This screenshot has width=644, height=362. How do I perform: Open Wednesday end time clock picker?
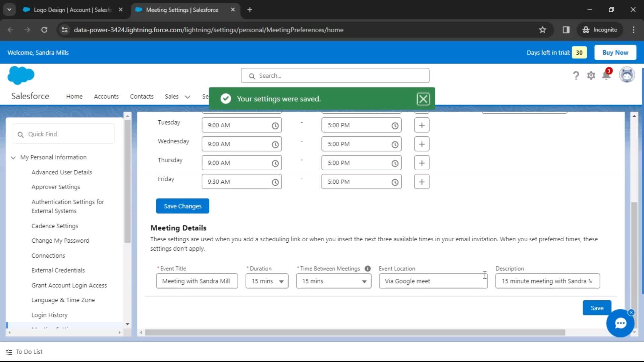coord(395,144)
